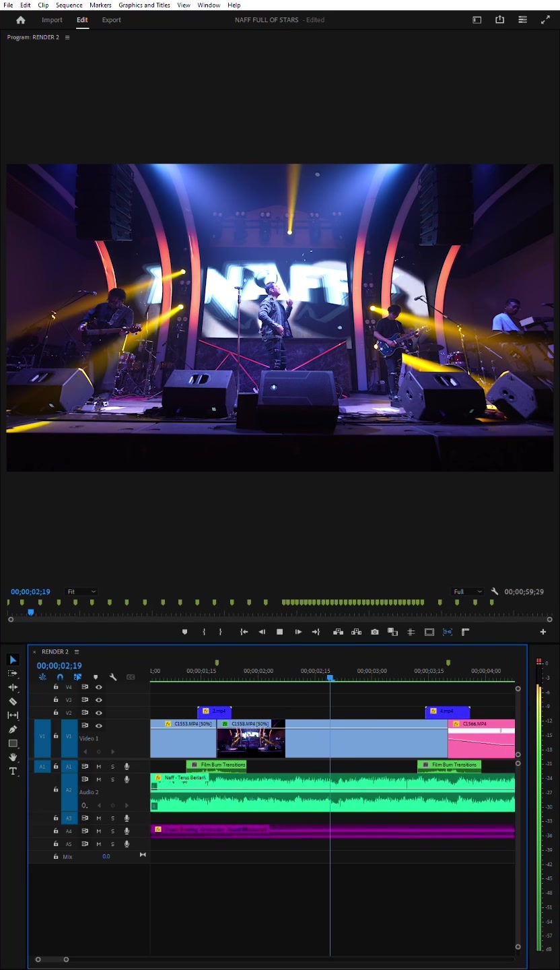Select the C1558.MP4 clip thumbnail
The height and width of the screenshot is (970, 560).
(250, 742)
